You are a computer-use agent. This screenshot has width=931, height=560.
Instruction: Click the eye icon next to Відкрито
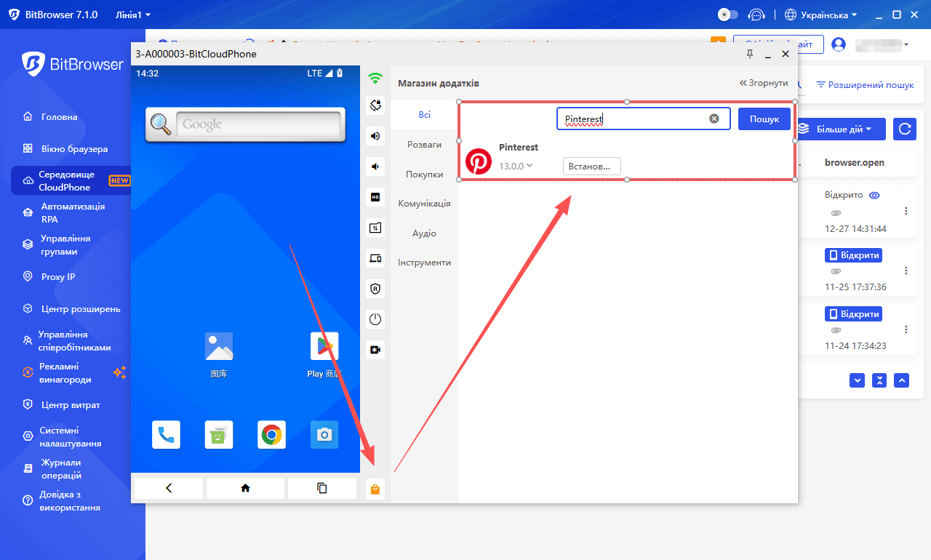tap(875, 196)
